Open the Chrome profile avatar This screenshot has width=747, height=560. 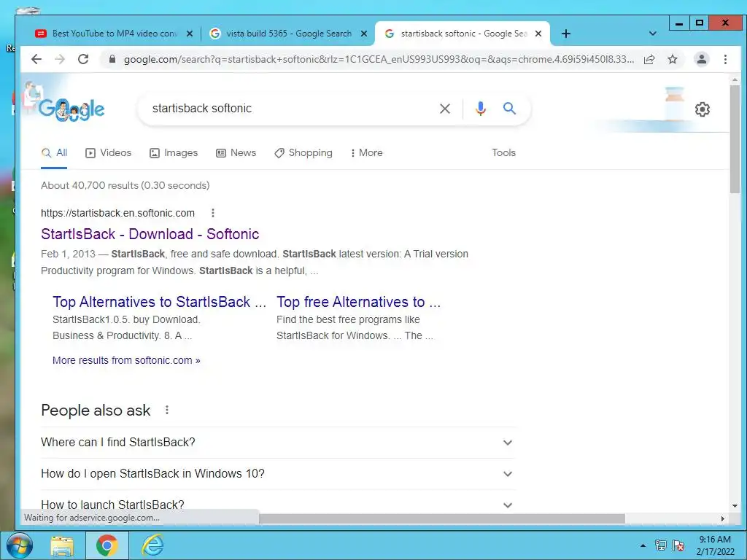point(701,59)
